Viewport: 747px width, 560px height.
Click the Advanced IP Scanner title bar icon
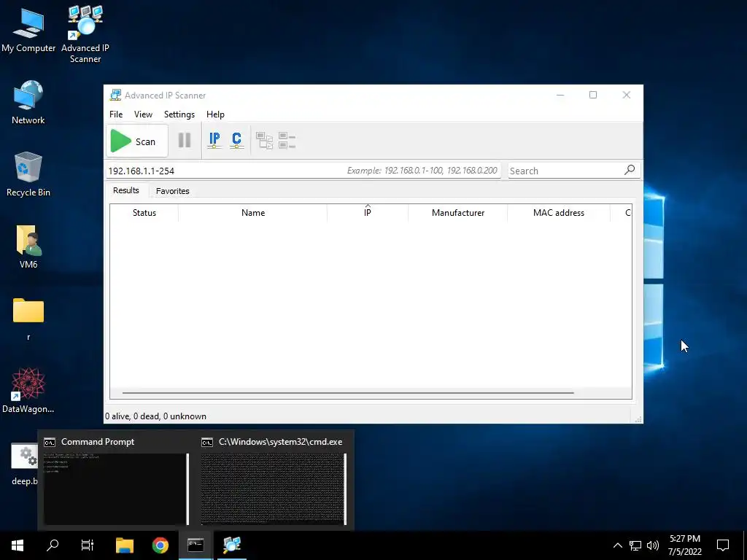click(115, 96)
